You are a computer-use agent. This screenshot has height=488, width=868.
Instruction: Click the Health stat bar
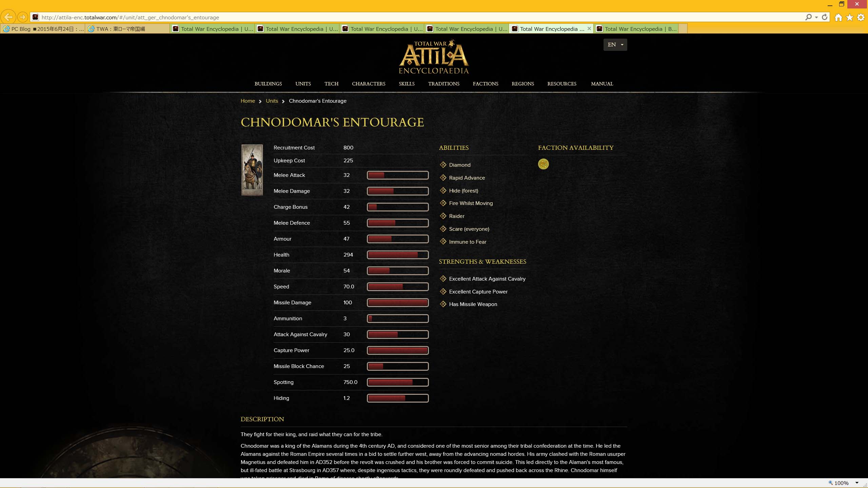click(397, 255)
